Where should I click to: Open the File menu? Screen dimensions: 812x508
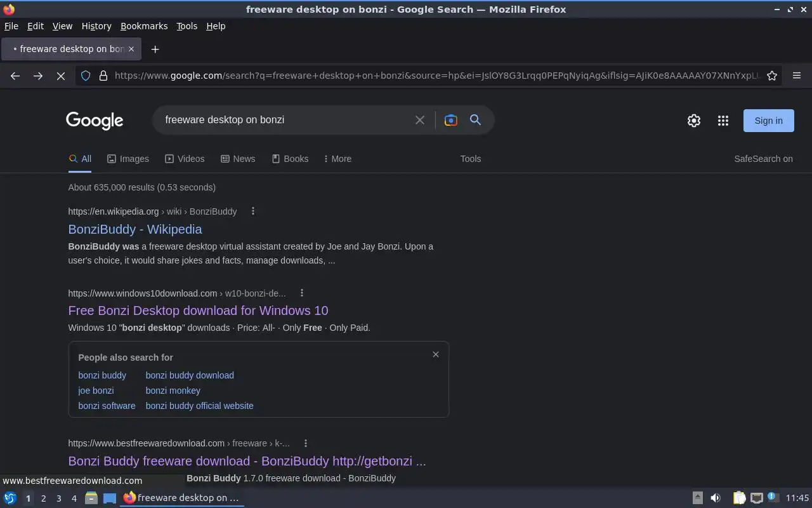pos(11,26)
